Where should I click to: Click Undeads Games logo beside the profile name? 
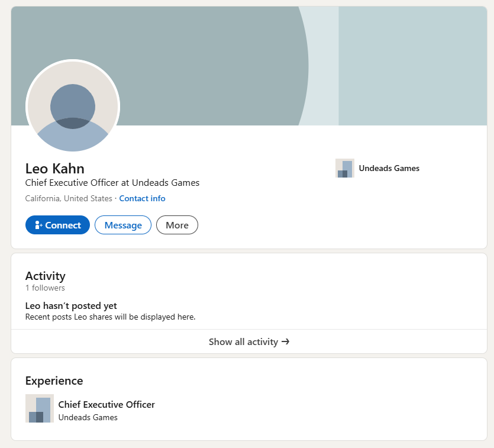point(344,168)
